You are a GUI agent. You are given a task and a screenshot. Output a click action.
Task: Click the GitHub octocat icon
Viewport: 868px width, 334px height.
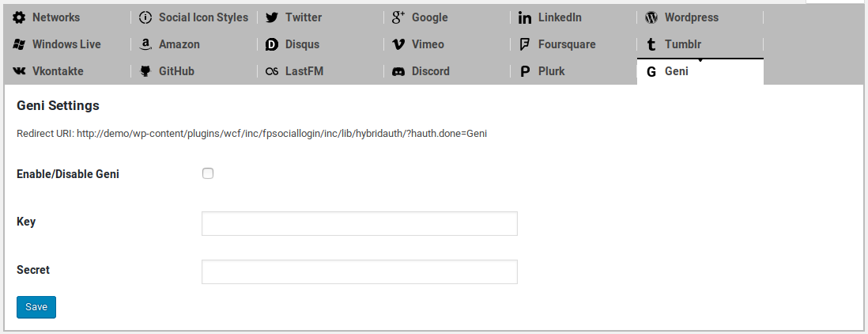click(x=145, y=71)
